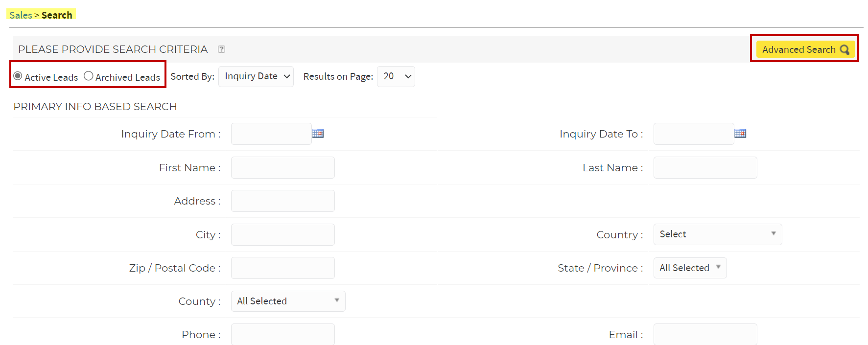Image resolution: width=868 pixels, height=345 pixels.
Task: Click the Search breadcrumb text
Action: (57, 15)
